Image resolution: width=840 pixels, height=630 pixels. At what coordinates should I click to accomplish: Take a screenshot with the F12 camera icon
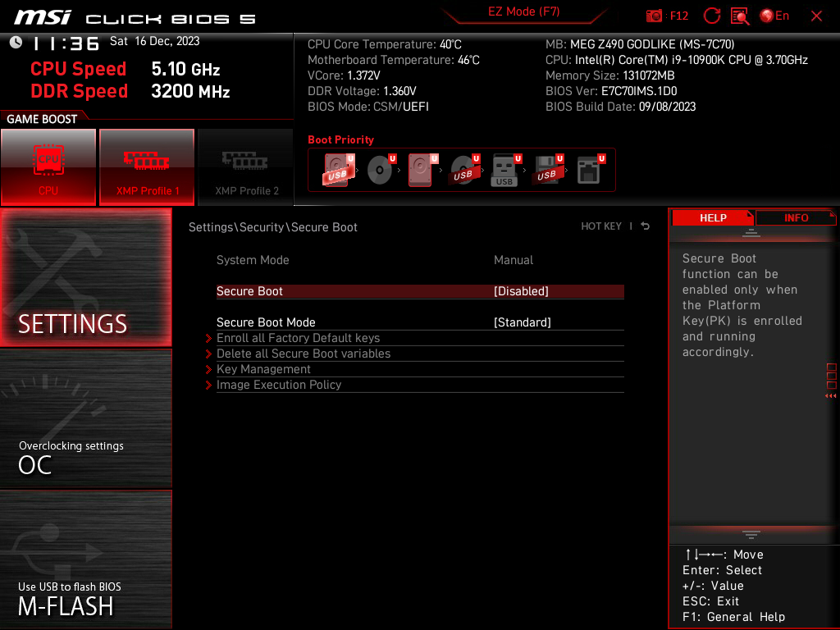click(667, 16)
